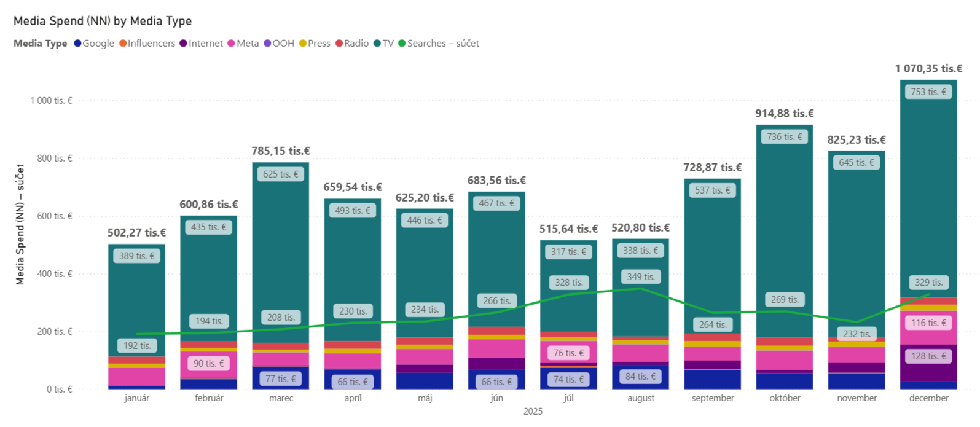980x427 pixels.
Task: Click the jún axis label
Action: click(497, 398)
